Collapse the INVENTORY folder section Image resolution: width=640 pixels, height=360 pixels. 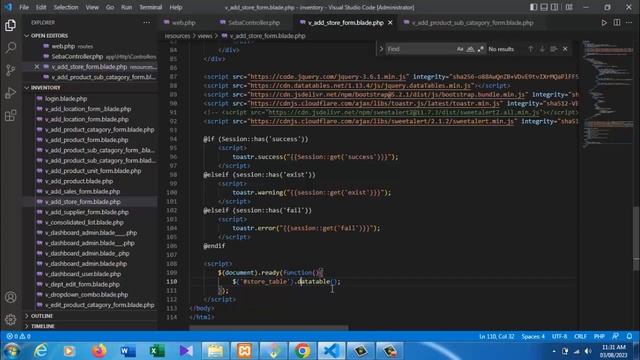click(x=45, y=88)
